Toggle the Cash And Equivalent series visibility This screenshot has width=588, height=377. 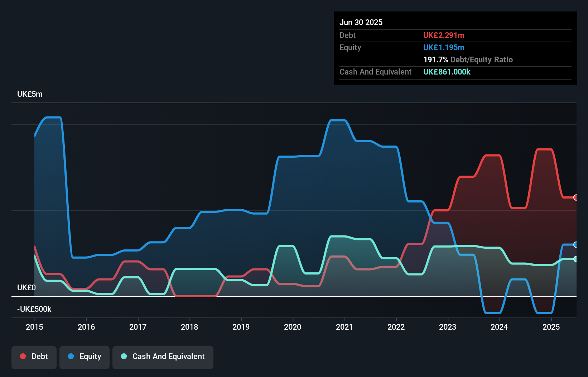163,357
